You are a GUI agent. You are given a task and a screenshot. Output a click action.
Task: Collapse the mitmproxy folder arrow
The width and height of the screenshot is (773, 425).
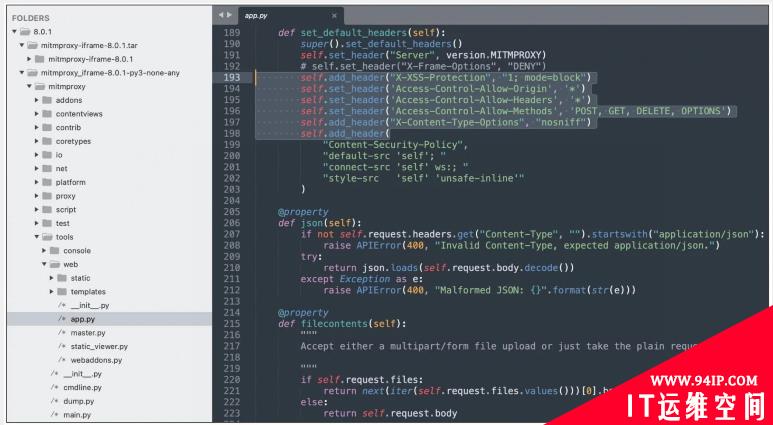tap(29, 86)
